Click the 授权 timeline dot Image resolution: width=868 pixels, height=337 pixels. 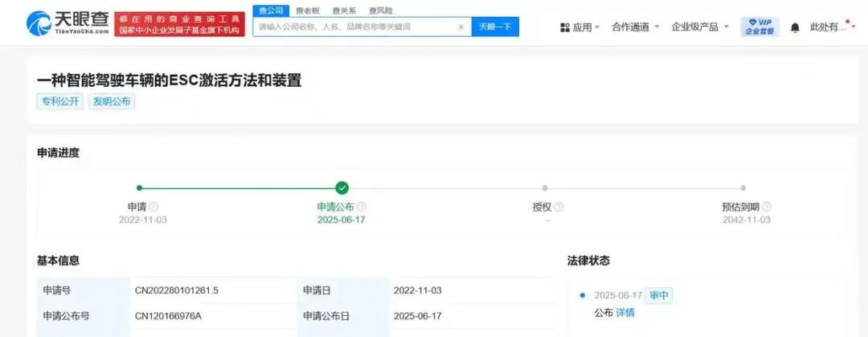click(x=545, y=188)
